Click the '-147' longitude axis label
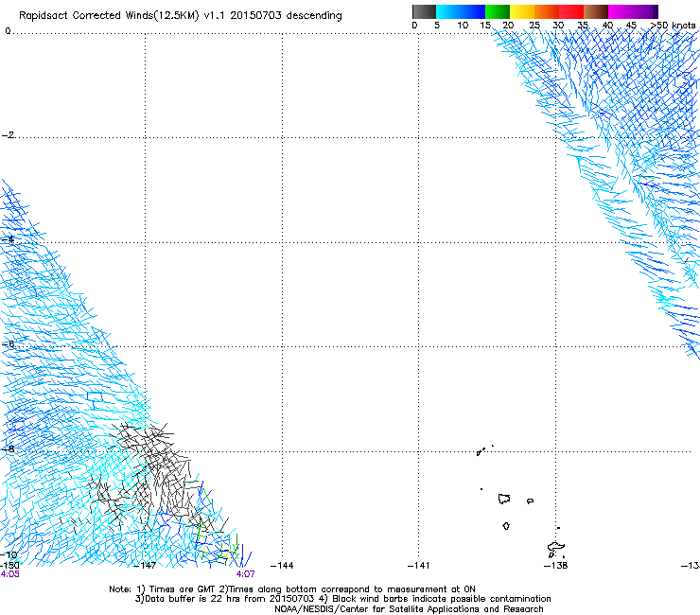Image resolution: width=700 pixels, height=615 pixels. (145, 566)
